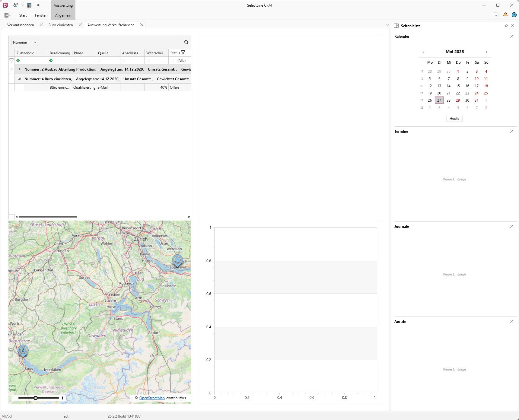Image resolution: width=519 pixels, height=420 pixels.
Task: Select May 15 in the calendar
Action: (x=458, y=86)
